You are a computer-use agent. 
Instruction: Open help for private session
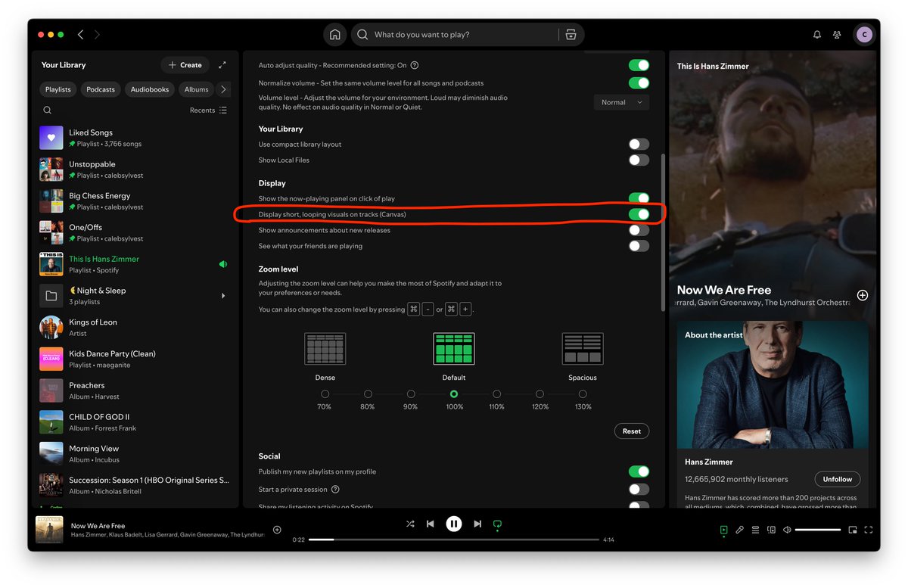(x=335, y=490)
